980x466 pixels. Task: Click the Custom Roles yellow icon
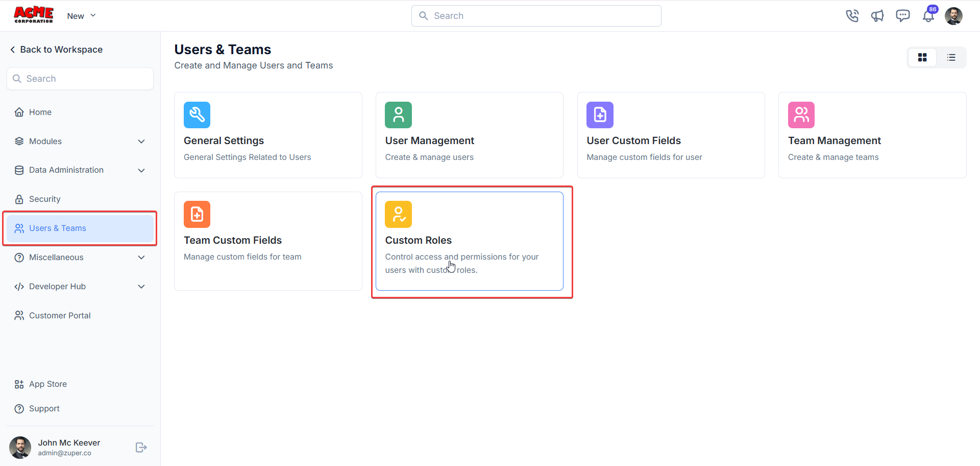(x=398, y=214)
